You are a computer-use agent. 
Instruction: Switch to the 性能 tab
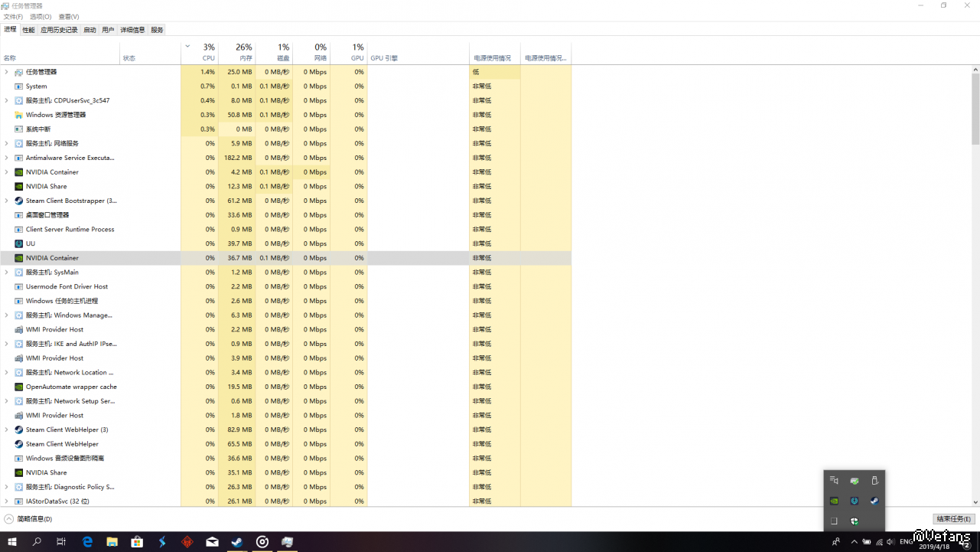click(x=28, y=30)
